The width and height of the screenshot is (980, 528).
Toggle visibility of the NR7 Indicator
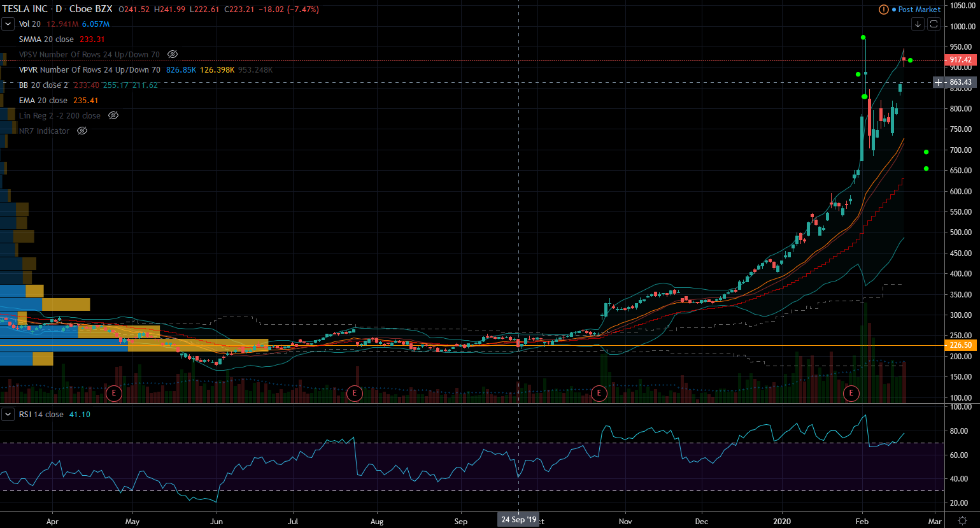82,131
